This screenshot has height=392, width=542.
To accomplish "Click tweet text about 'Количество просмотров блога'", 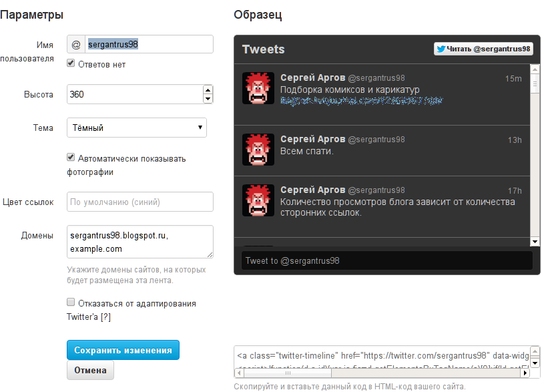I will [x=398, y=207].
